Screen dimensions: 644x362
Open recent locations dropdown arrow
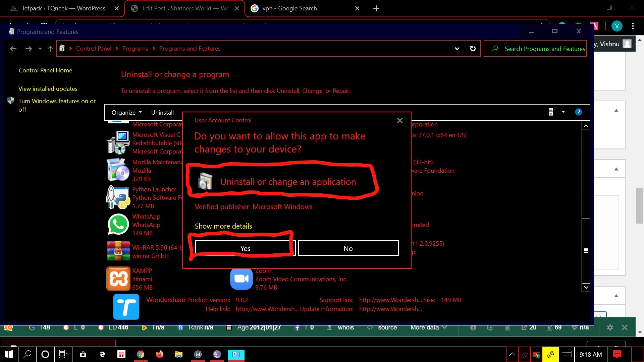(x=40, y=49)
